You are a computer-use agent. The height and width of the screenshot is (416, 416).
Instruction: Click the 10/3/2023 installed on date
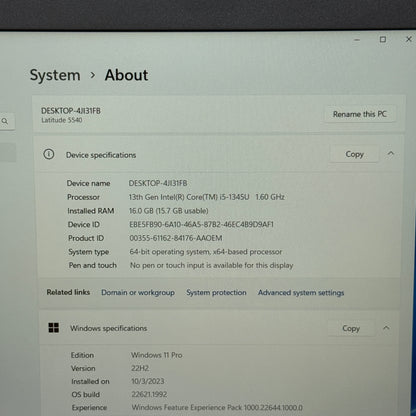click(x=148, y=381)
